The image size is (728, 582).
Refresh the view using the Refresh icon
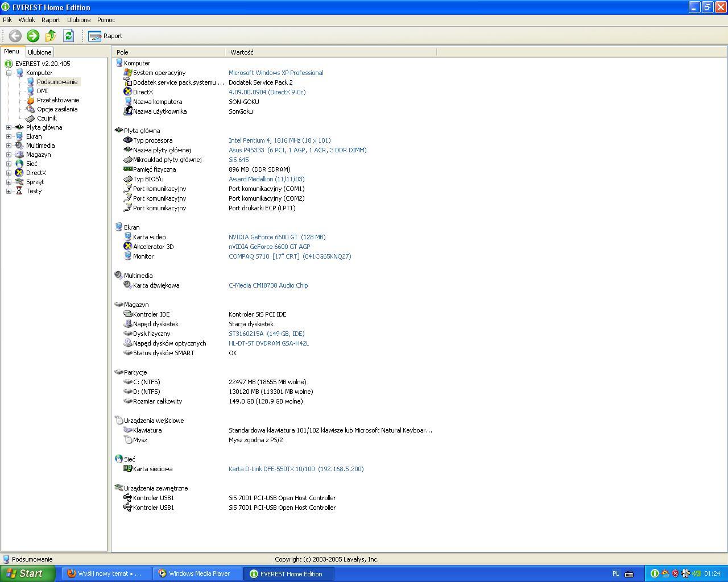tap(68, 36)
